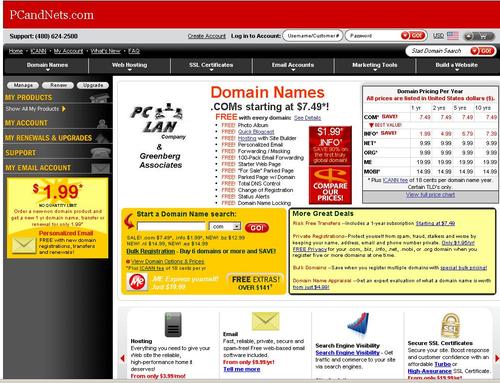500x383 pixels.
Task: Open the Build a Website menu
Action: tap(456, 66)
